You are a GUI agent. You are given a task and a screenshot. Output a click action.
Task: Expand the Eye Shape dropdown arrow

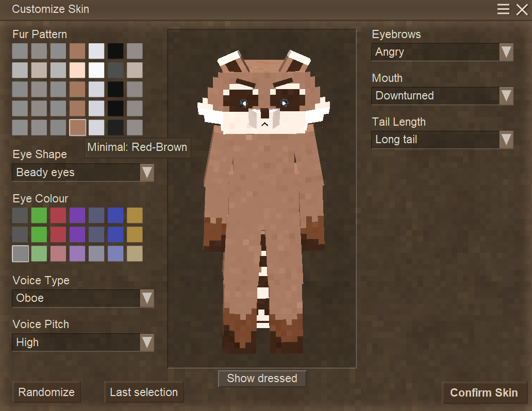click(147, 173)
